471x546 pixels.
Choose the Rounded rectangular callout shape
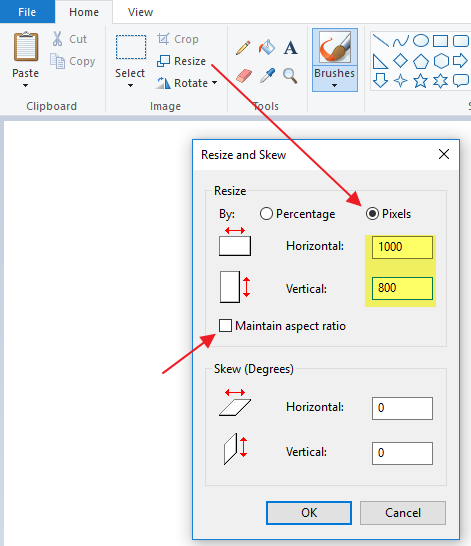pos(461,81)
